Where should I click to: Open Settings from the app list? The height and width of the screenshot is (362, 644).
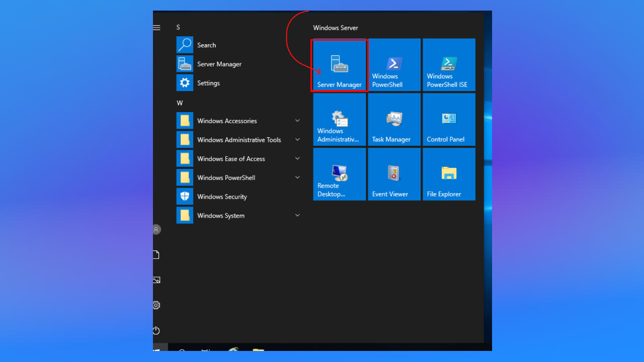(x=239, y=83)
